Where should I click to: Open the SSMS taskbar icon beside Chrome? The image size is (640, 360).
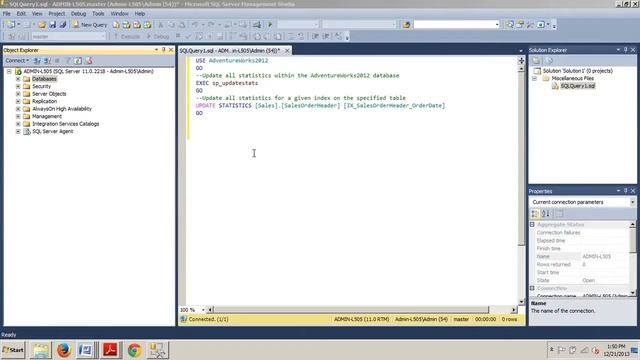coord(157,350)
